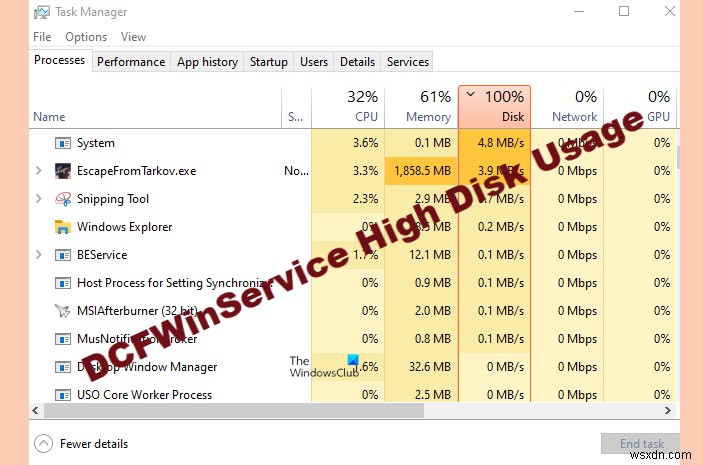Select the USO Core Worker Process row name
This screenshot has width=703, height=465.
(144, 395)
